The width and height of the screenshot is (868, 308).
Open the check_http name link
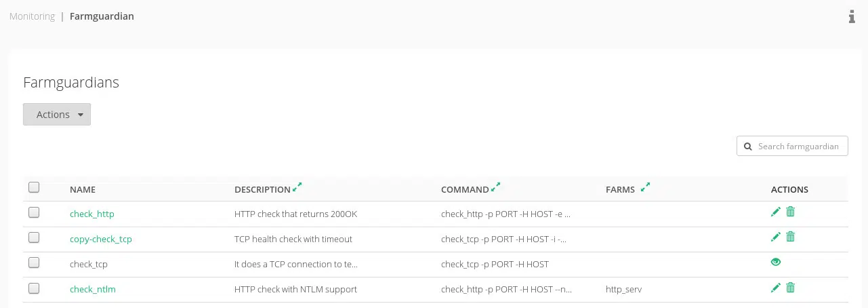92,214
